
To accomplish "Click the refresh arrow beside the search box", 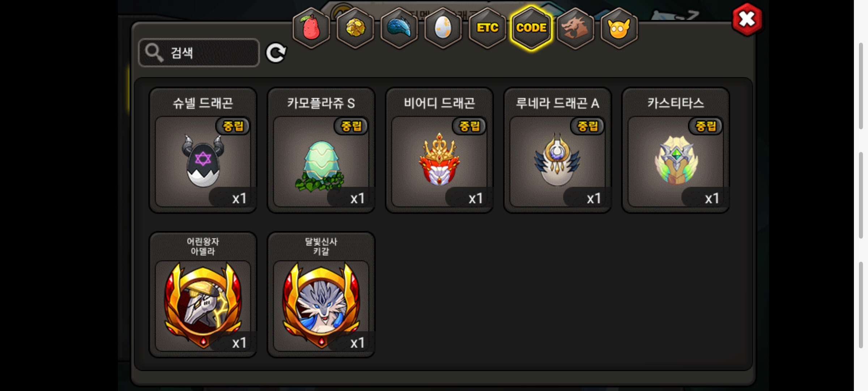I will pos(276,53).
